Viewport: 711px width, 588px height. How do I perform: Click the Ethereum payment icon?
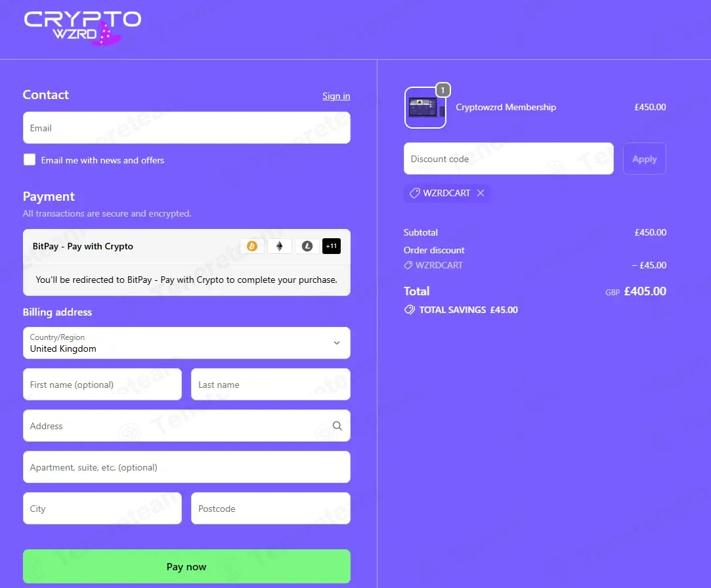(279, 246)
